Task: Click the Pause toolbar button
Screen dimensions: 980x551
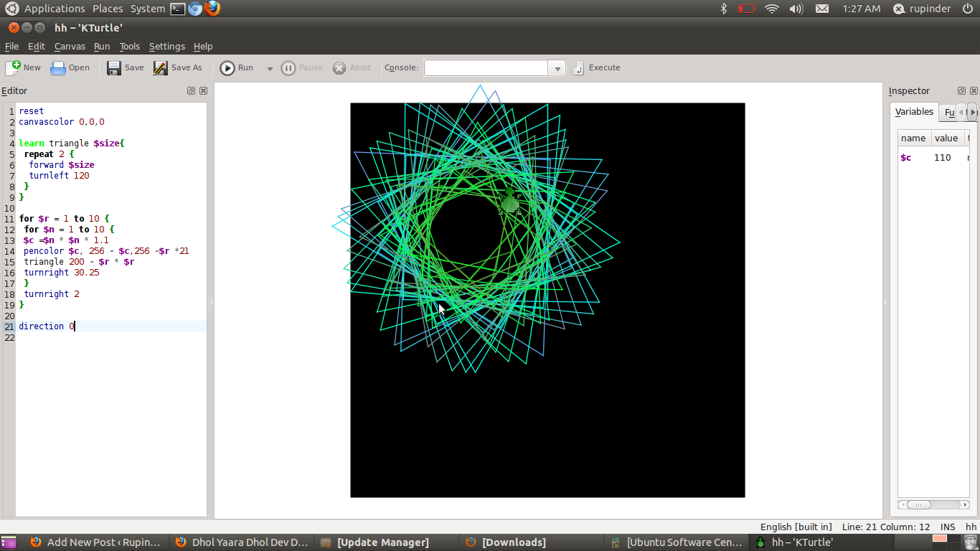Action: 301,68
